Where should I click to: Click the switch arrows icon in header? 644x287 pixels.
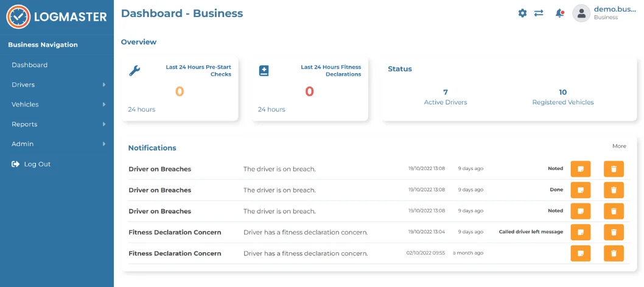539,13
